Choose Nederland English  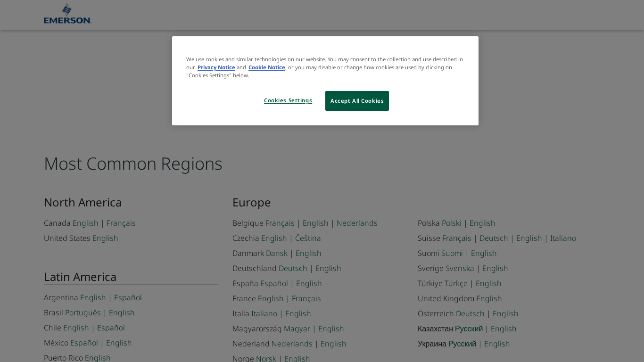pyautogui.click(x=333, y=344)
